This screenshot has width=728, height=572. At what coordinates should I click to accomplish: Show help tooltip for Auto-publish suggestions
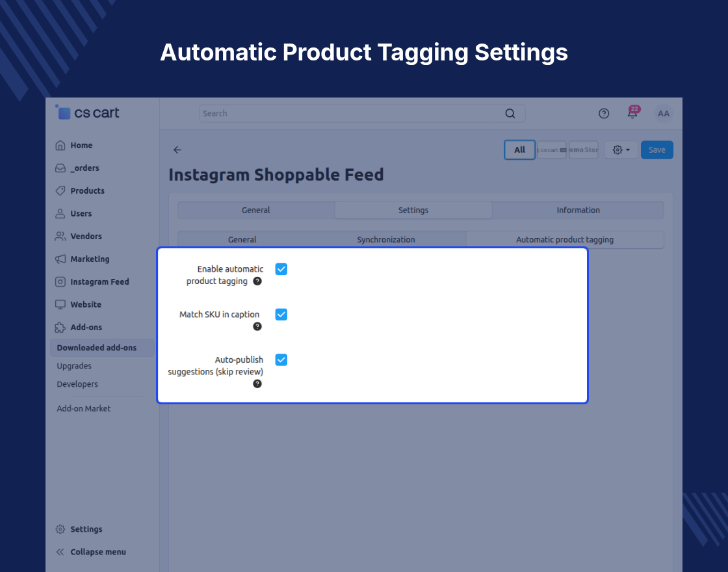pos(257,384)
